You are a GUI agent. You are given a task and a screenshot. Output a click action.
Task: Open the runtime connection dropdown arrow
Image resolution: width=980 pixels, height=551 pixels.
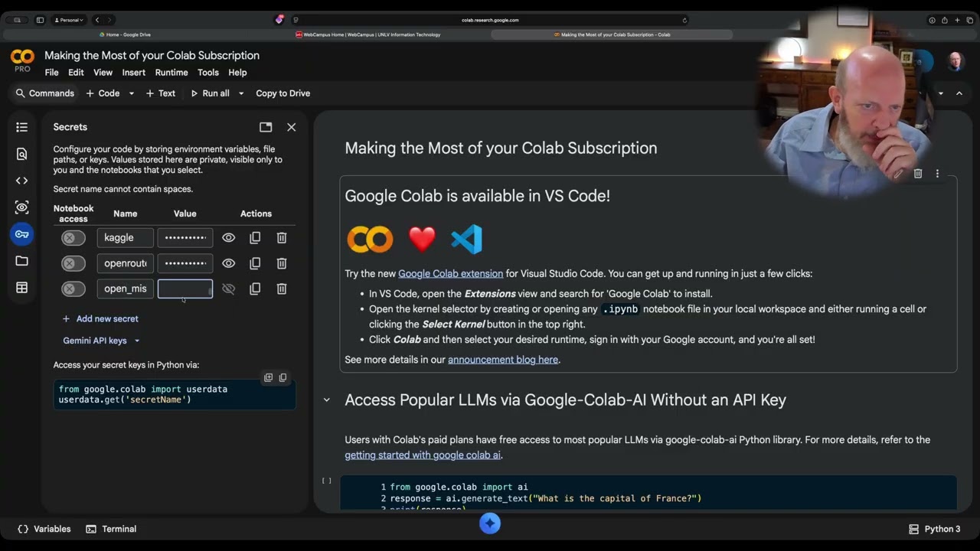(x=941, y=93)
